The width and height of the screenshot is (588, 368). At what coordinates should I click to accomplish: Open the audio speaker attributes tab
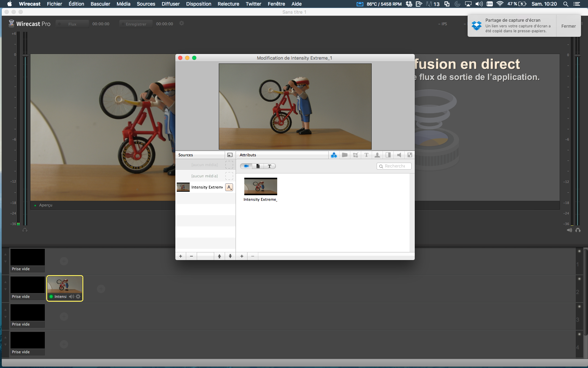399,155
